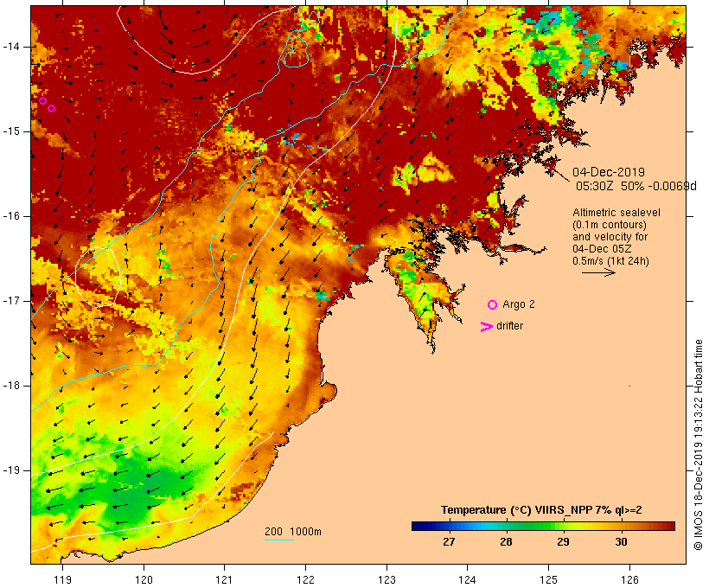Click the magenta Argo 2 legend circle
709x588 pixels.
coord(493,305)
